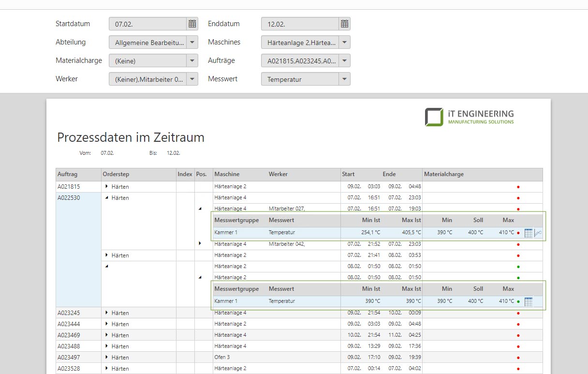The height and width of the screenshot is (374, 588).
Task: Expand the Mitarbeiter 042 position row
Action: click(x=200, y=243)
